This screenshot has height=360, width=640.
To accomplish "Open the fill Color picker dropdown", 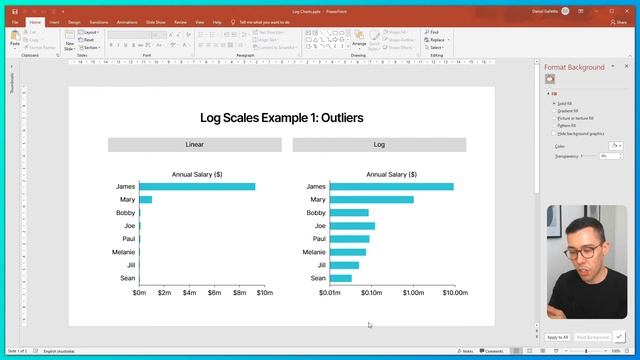I will (x=616, y=146).
